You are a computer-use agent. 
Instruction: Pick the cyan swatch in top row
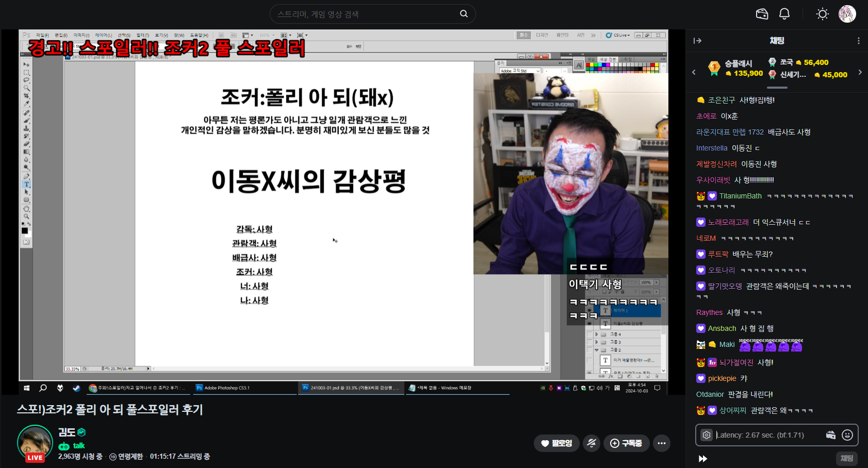[x=600, y=65]
